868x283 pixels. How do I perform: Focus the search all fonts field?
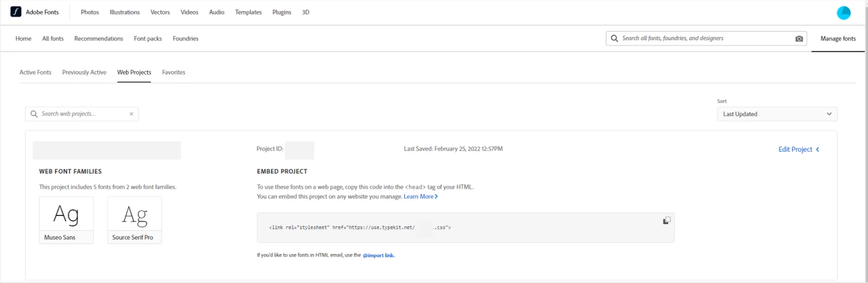point(706,38)
